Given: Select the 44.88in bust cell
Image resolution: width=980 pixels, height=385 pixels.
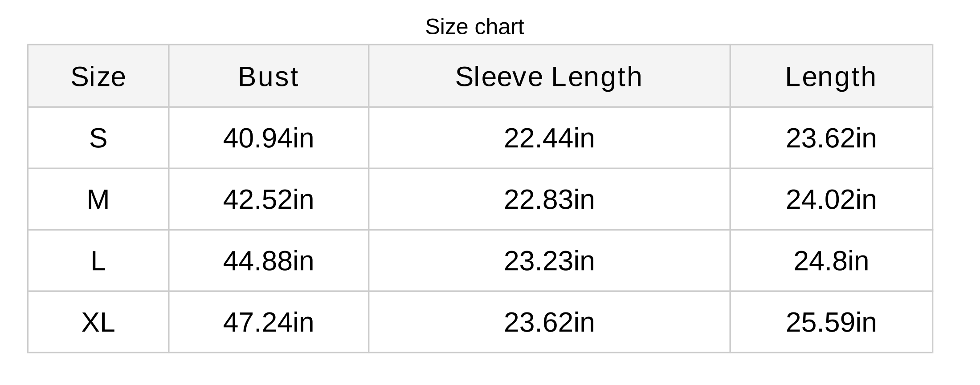Looking at the screenshot, I should tap(268, 261).
